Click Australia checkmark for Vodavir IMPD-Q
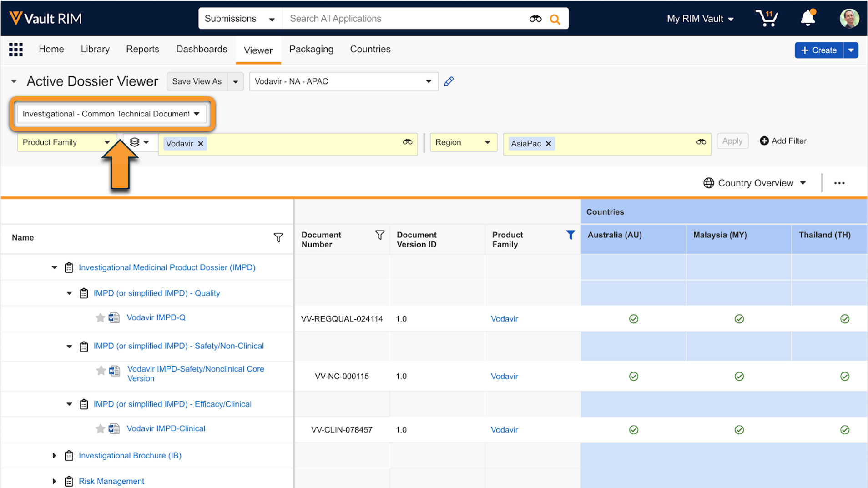 point(634,319)
